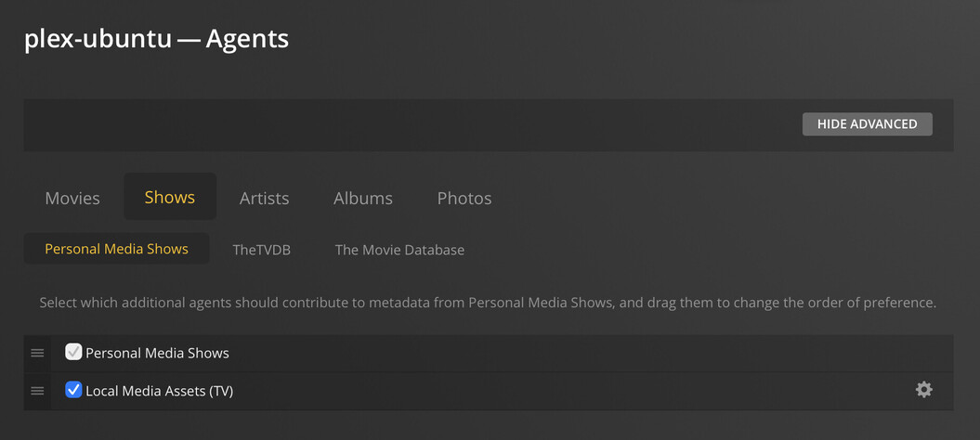
Task: Click the empty bar left of Hide Advanced
Action: [409, 124]
